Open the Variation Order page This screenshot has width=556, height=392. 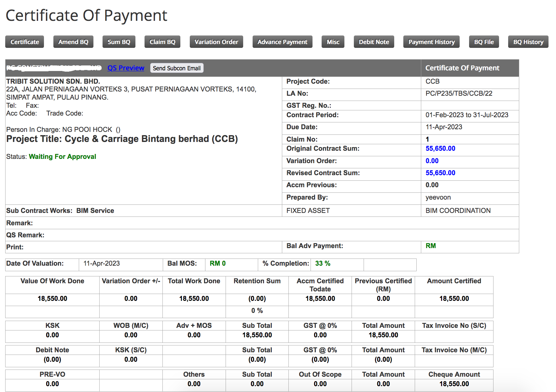216,42
